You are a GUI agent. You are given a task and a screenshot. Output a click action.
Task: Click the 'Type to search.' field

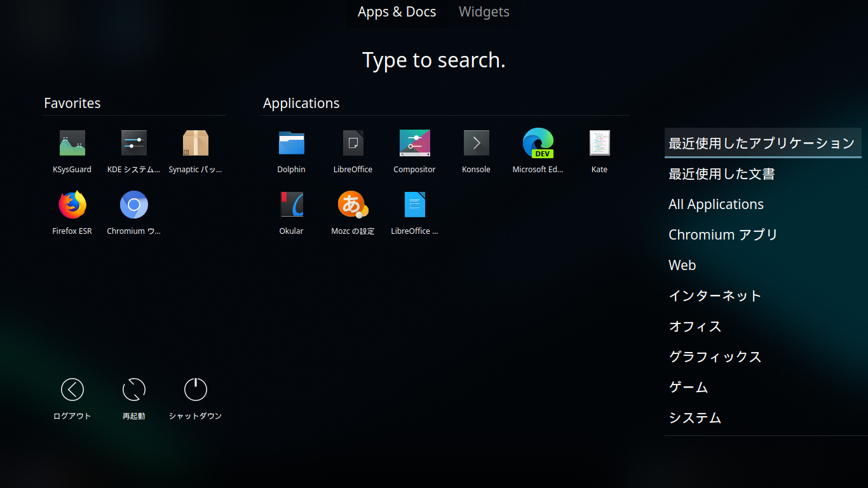point(434,60)
